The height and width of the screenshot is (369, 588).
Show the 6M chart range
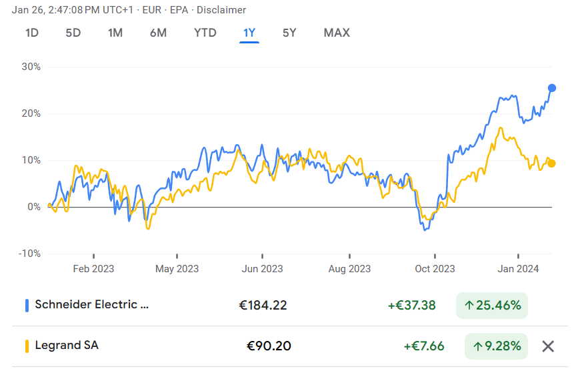pos(158,33)
